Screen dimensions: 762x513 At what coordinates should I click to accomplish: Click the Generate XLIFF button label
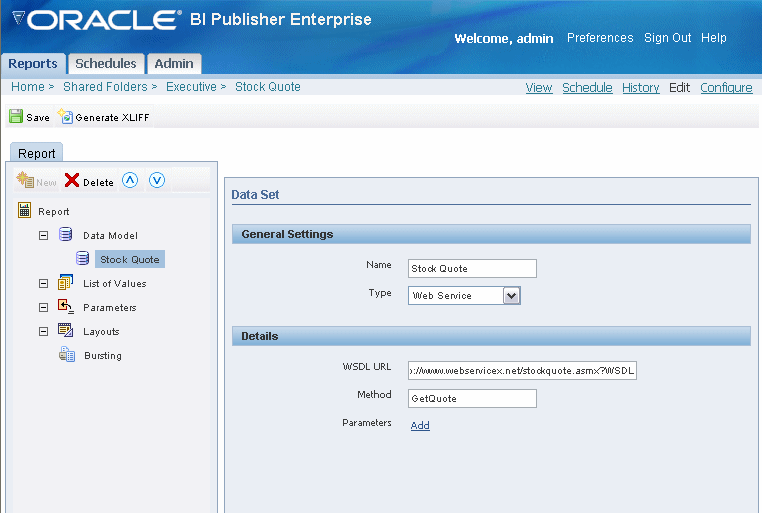[x=112, y=118]
